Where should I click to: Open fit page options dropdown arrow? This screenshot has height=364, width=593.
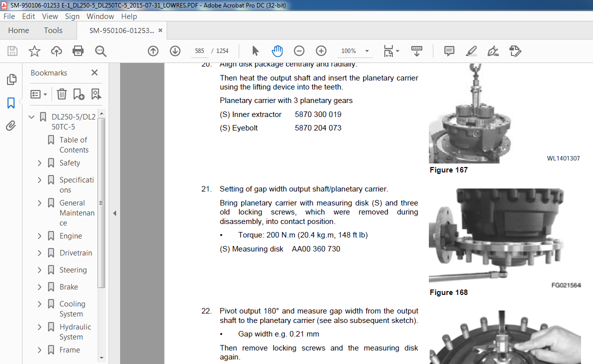(397, 51)
